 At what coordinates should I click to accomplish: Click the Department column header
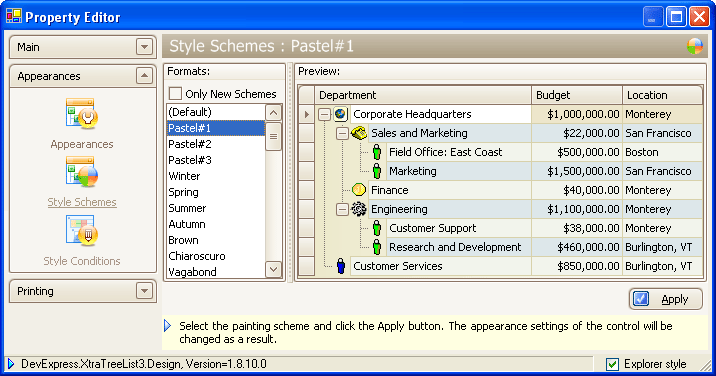pos(423,95)
